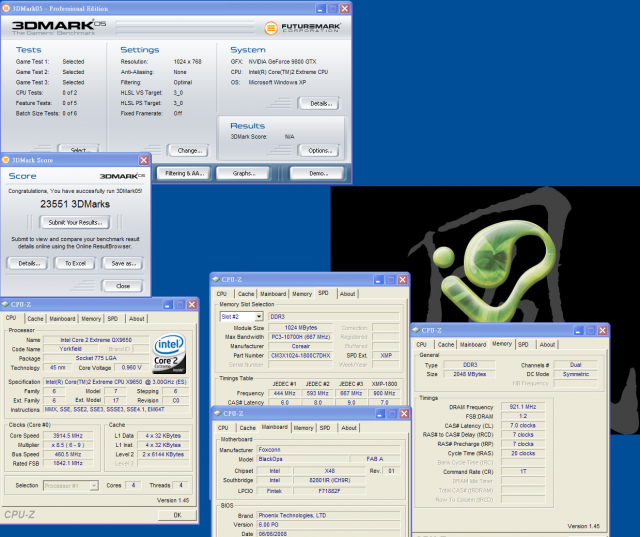Open the About tab in CPU-Z processor window
The height and width of the screenshot is (537, 640).
click(x=136, y=319)
